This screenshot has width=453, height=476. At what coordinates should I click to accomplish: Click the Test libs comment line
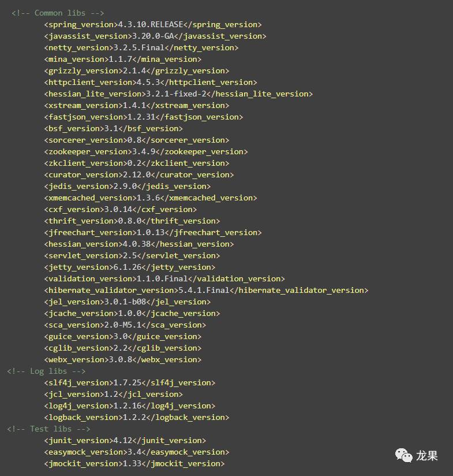[x=48, y=429]
